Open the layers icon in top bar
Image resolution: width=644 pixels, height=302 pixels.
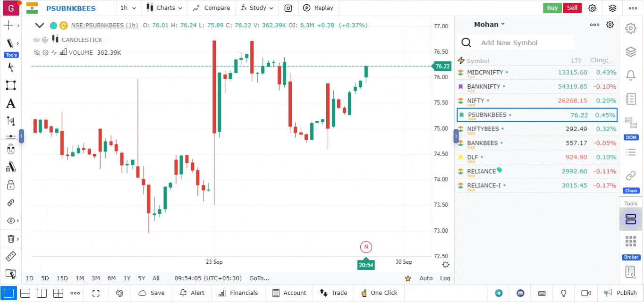[612, 8]
